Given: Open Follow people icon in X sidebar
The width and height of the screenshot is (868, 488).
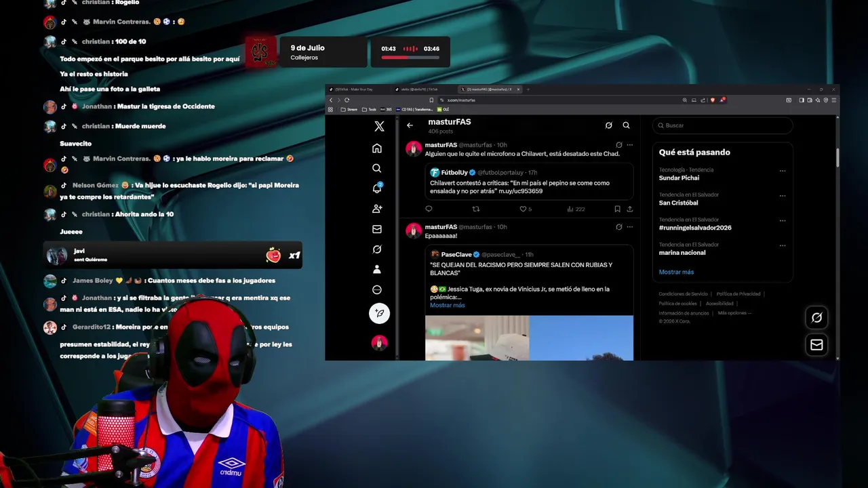Looking at the screenshot, I should [x=377, y=209].
